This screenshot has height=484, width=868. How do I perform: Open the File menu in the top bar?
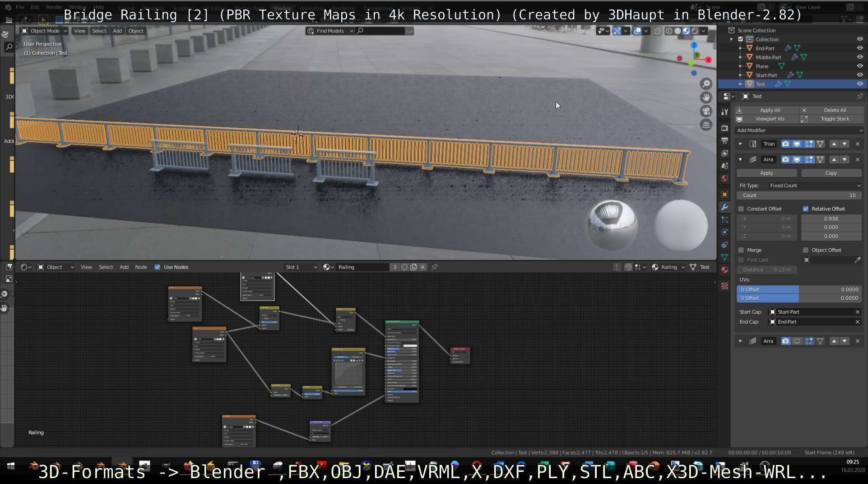tap(20, 7)
